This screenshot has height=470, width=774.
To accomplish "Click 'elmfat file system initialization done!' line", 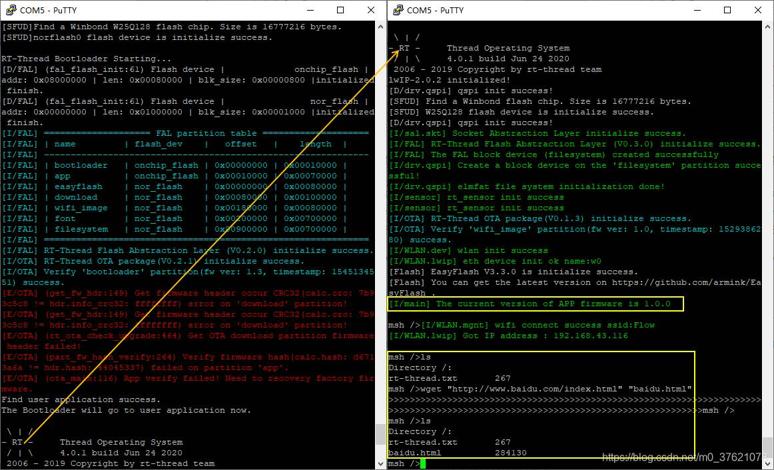I will pos(527,187).
